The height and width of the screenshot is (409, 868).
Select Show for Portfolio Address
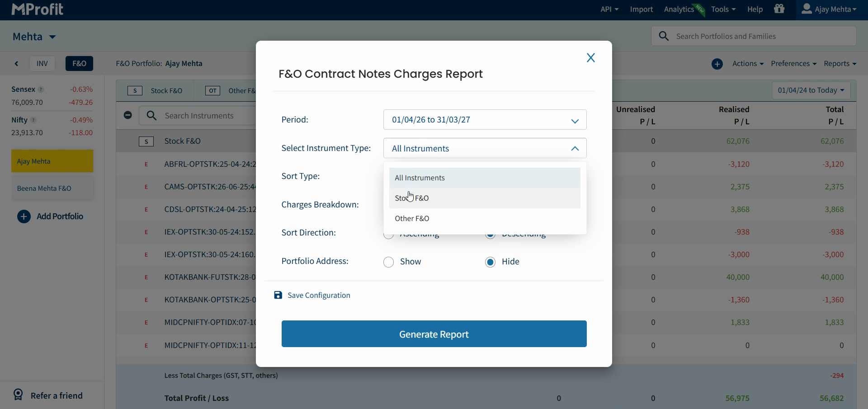pyautogui.click(x=388, y=262)
